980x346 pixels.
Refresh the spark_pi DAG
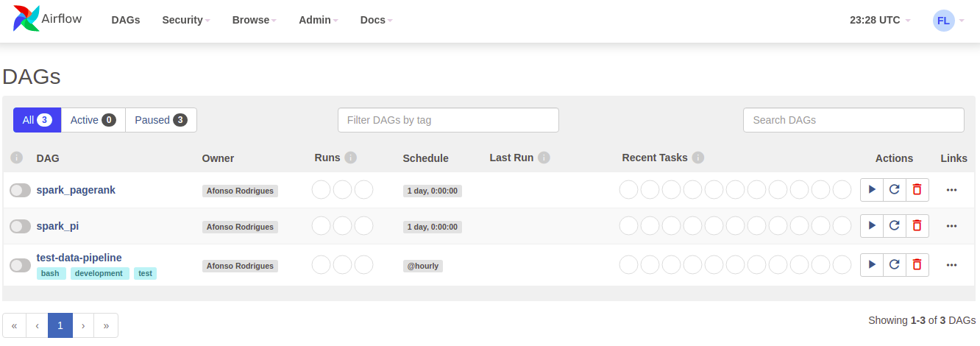tap(895, 226)
